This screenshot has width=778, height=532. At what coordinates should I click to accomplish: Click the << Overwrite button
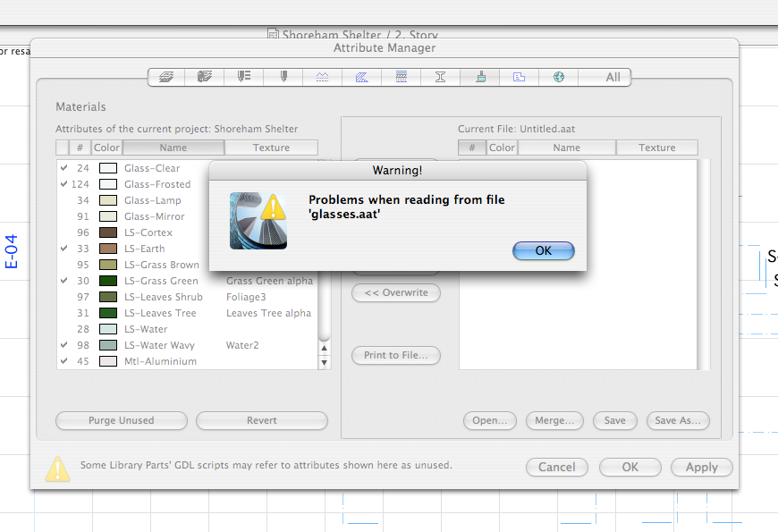coord(396,292)
